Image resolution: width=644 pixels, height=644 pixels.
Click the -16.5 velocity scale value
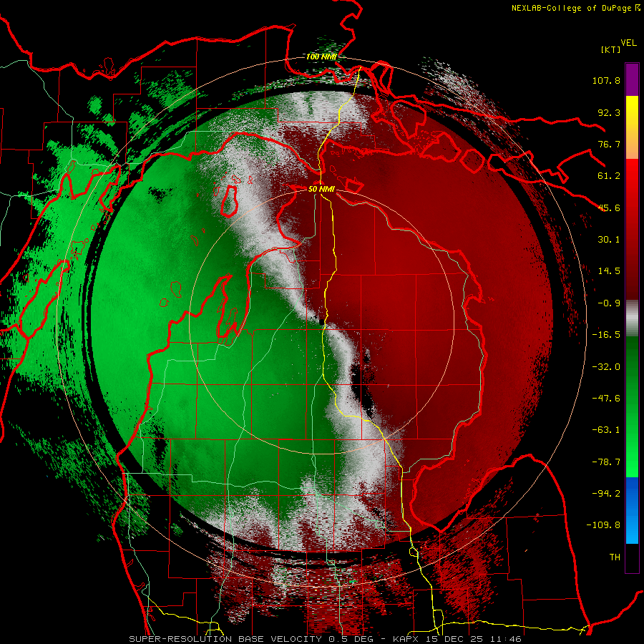606,335
